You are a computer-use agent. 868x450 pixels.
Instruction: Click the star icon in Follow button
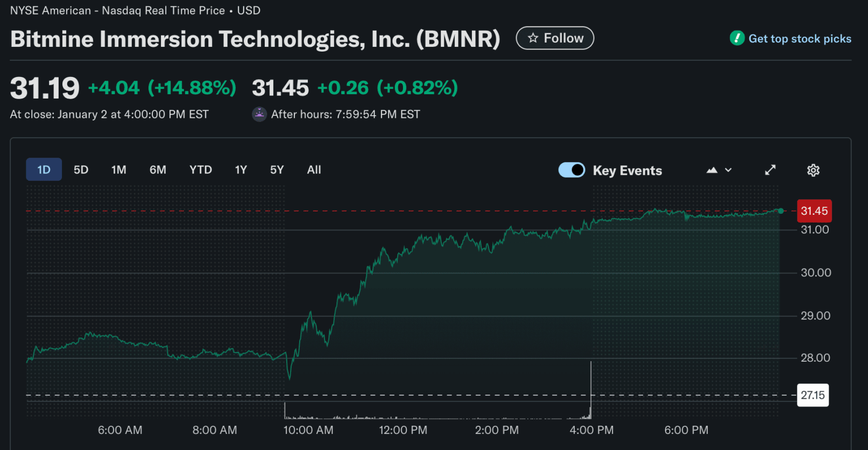click(533, 38)
